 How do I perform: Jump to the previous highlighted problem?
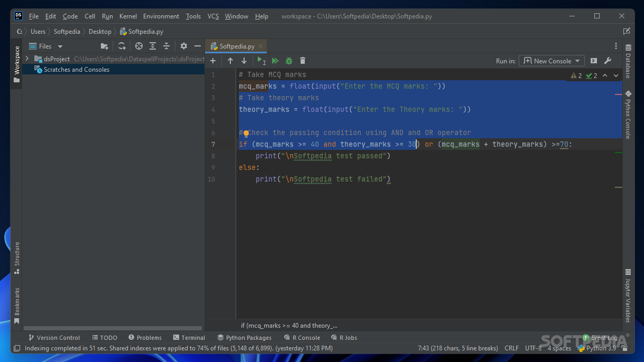click(x=605, y=75)
